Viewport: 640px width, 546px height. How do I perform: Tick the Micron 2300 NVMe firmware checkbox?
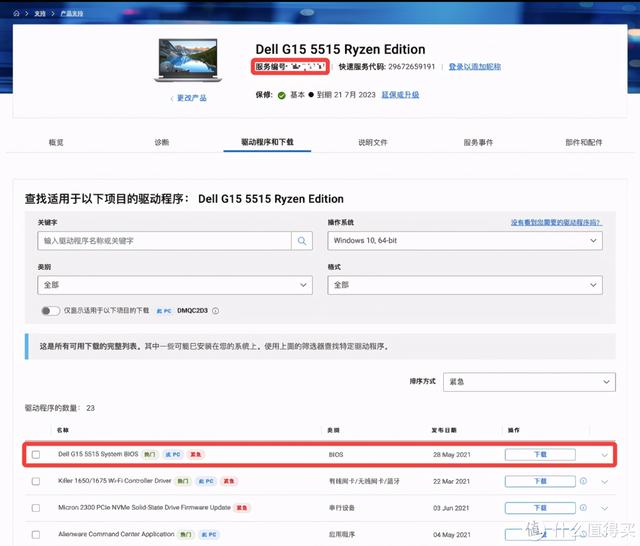click(x=36, y=508)
